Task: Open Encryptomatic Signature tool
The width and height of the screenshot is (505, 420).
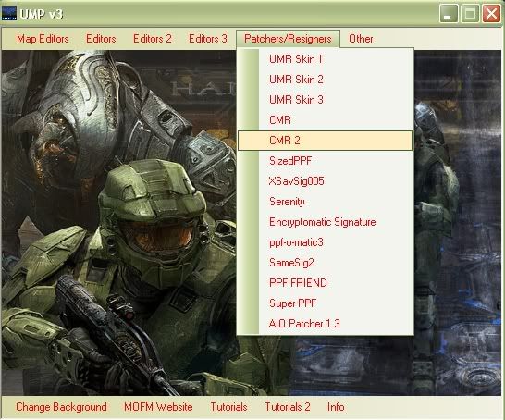Action: tap(325, 222)
